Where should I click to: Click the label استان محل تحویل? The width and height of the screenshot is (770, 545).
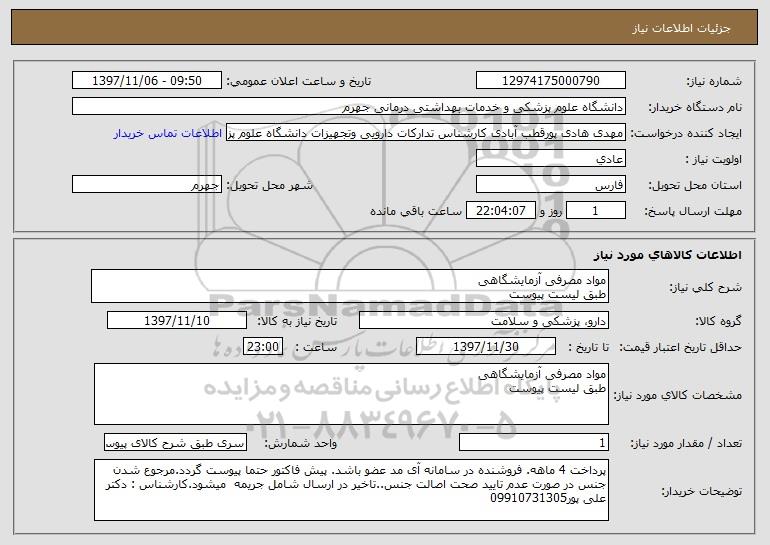(695, 186)
